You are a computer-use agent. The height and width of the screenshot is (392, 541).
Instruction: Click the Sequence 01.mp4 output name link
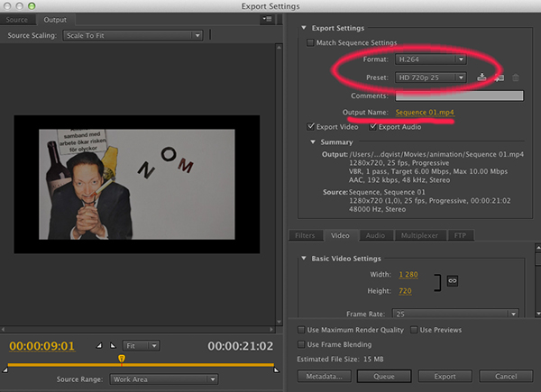pos(425,113)
